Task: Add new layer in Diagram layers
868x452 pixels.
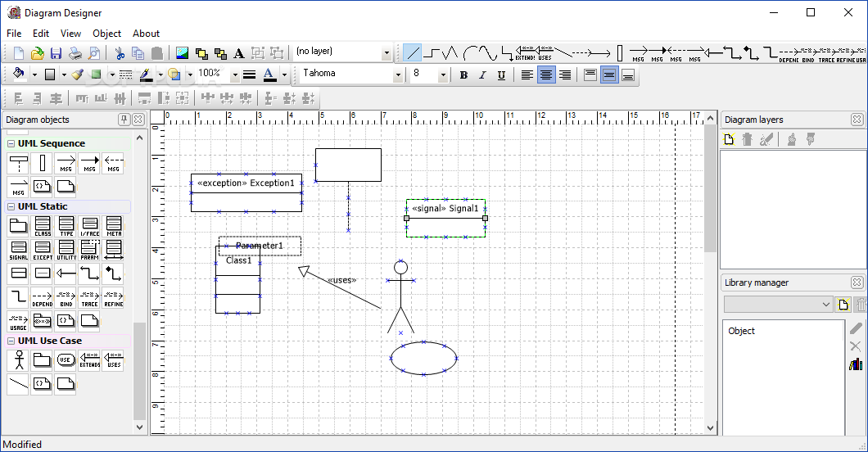Action: pyautogui.click(x=729, y=139)
